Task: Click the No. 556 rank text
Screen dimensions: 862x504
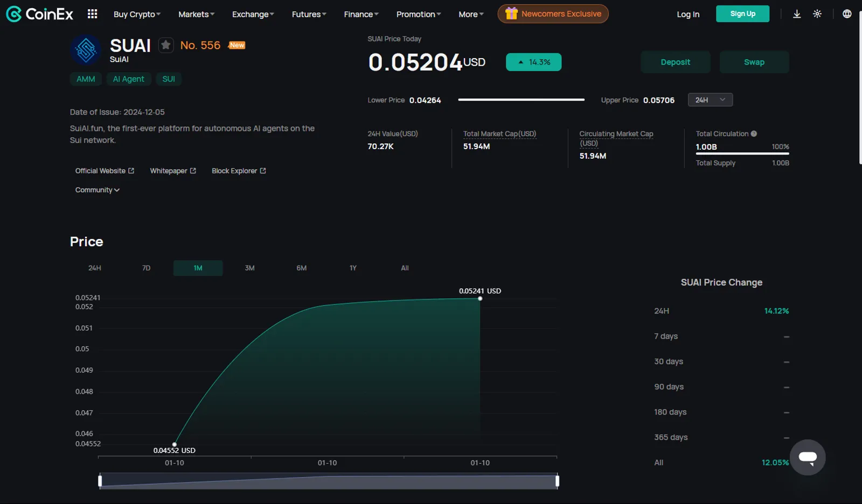Action: click(x=200, y=45)
